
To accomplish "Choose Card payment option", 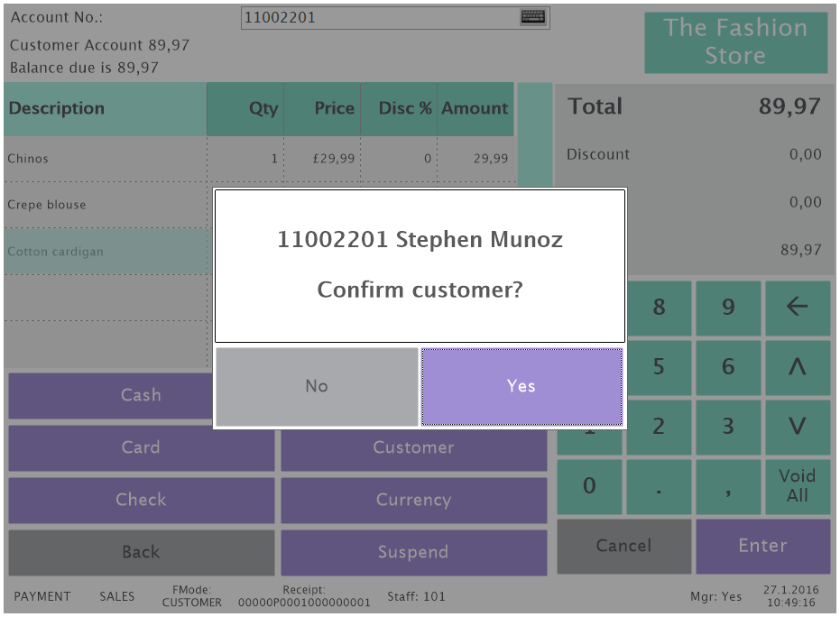I will (141, 448).
